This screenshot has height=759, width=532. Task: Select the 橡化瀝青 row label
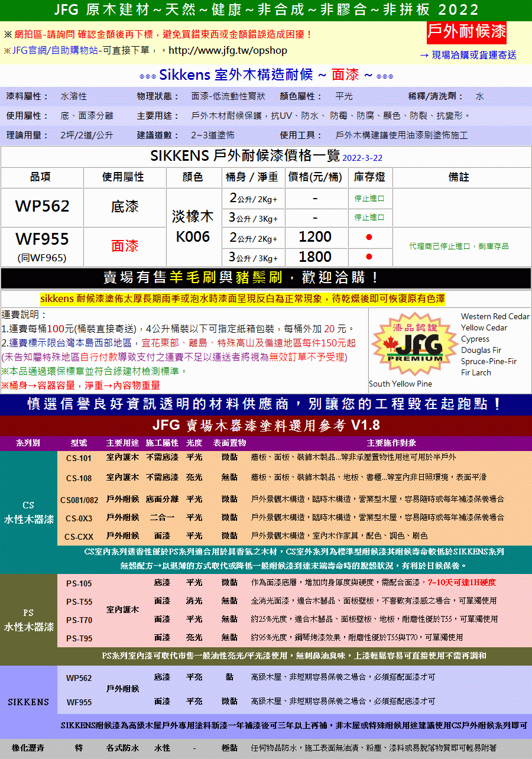tap(28, 748)
